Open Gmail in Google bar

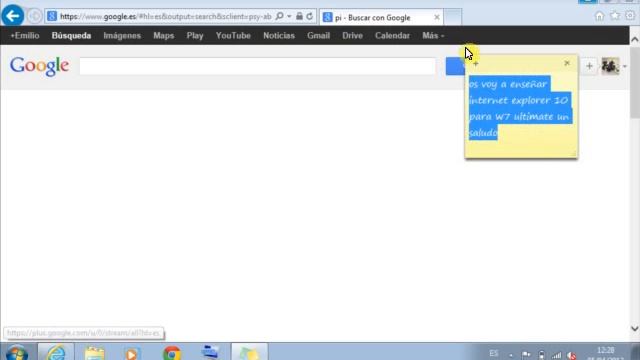(318, 36)
